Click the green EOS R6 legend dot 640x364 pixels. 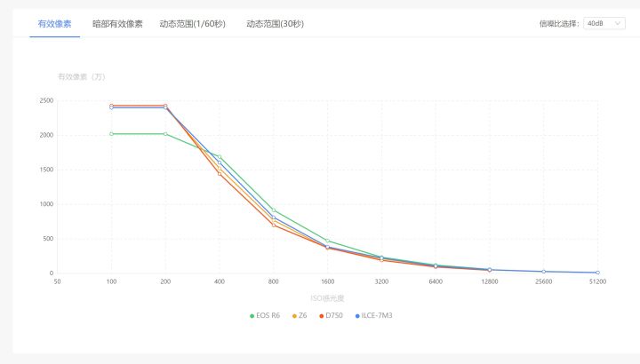coord(252,315)
